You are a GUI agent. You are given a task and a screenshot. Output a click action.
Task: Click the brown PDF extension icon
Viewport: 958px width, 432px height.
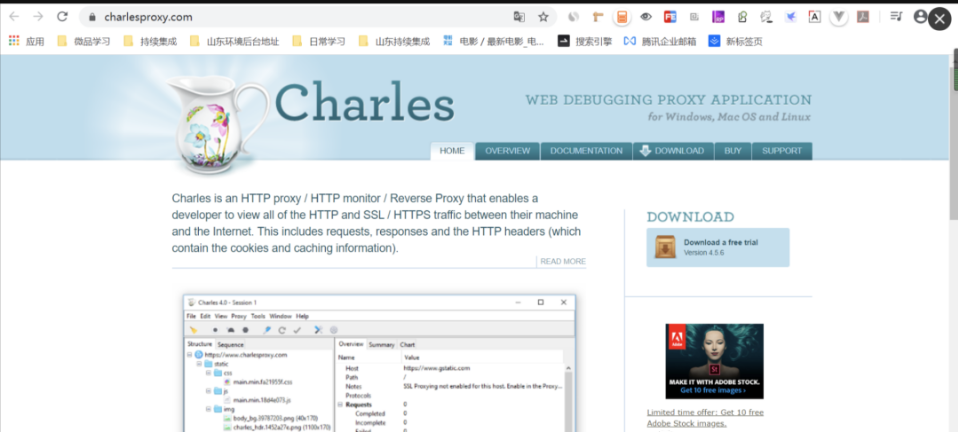[863, 17]
